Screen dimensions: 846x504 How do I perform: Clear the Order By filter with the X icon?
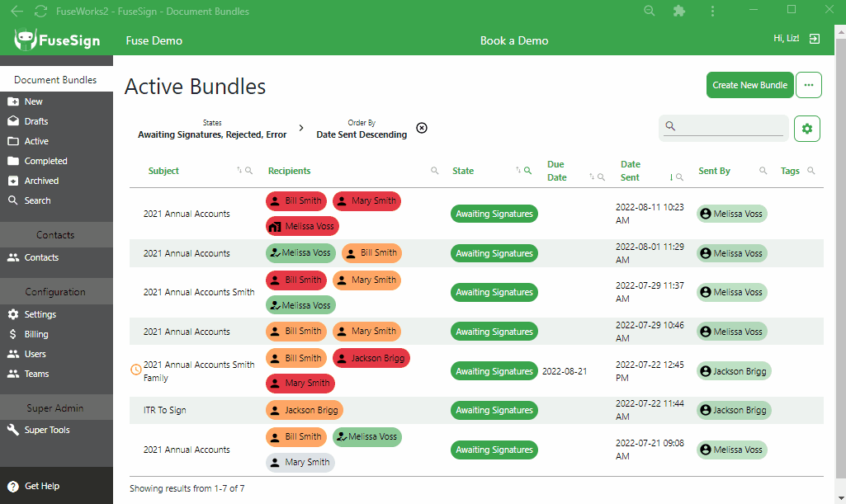tap(422, 128)
